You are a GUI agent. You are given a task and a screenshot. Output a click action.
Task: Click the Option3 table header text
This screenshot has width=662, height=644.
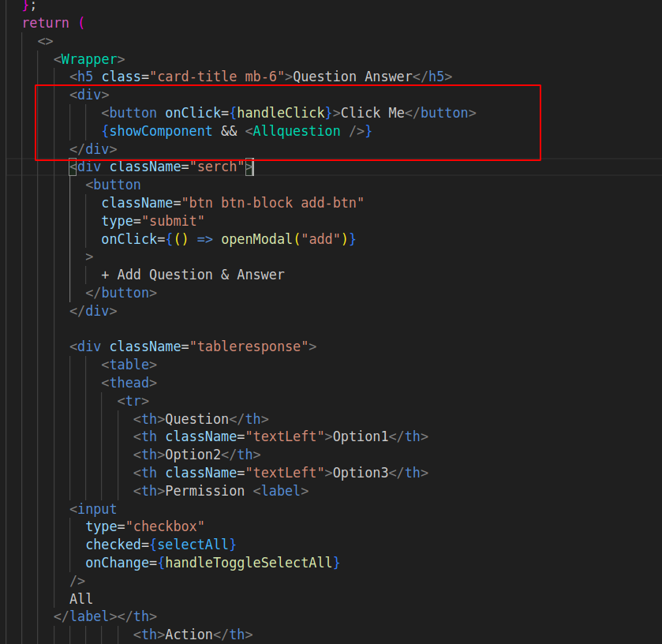coord(361,473)
